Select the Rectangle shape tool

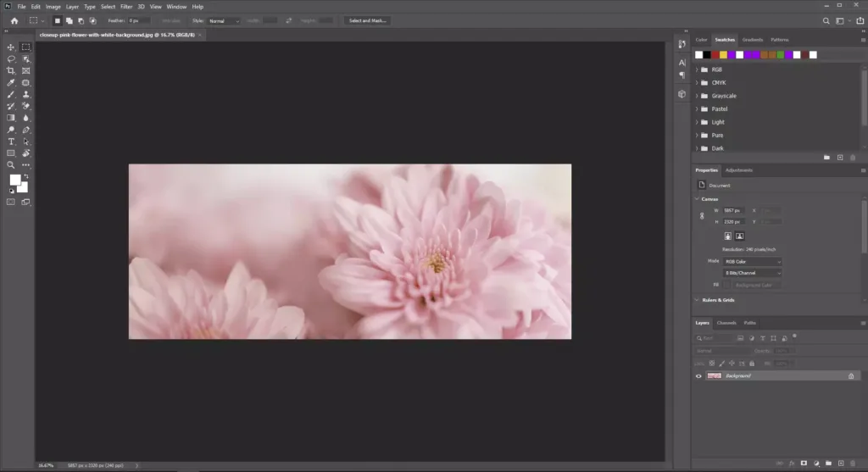pos(10,153)
